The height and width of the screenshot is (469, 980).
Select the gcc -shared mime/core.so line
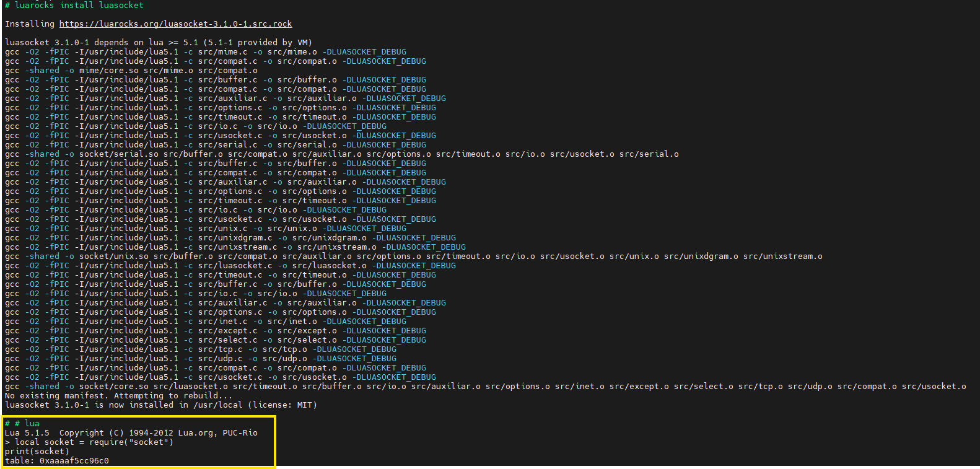131,71
